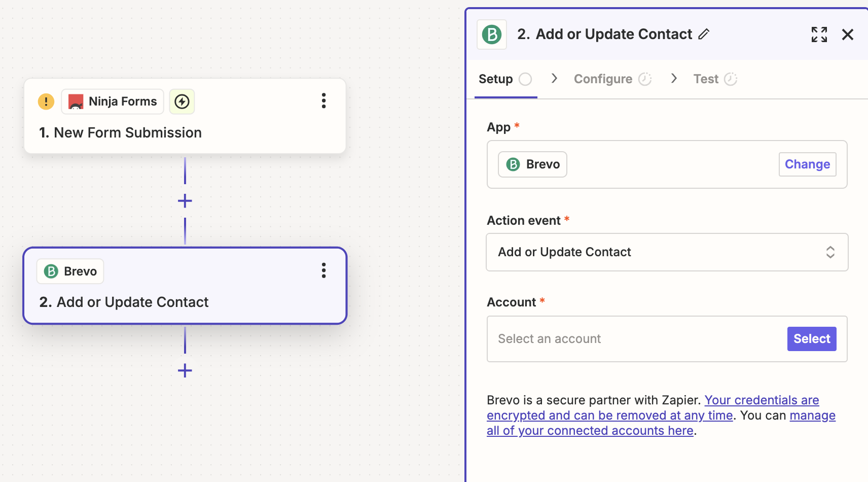Screen dimensions: 868x482
Task: Open the three-dot menu on the Ninja Forms step
Action: click(323, 101)
